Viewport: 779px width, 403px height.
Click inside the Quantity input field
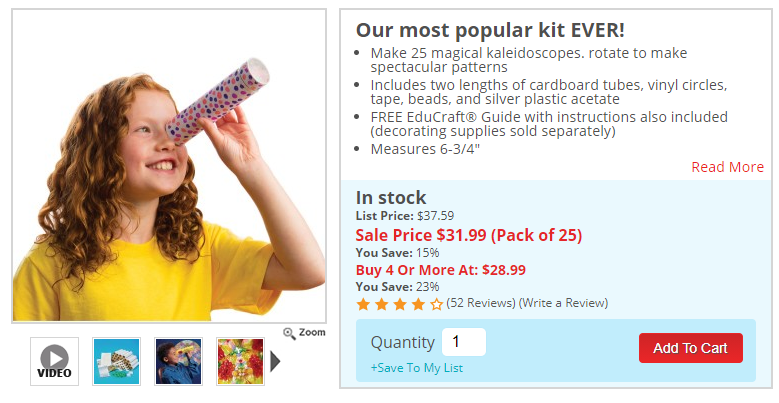pyautogui.click(x=464, y=342)
